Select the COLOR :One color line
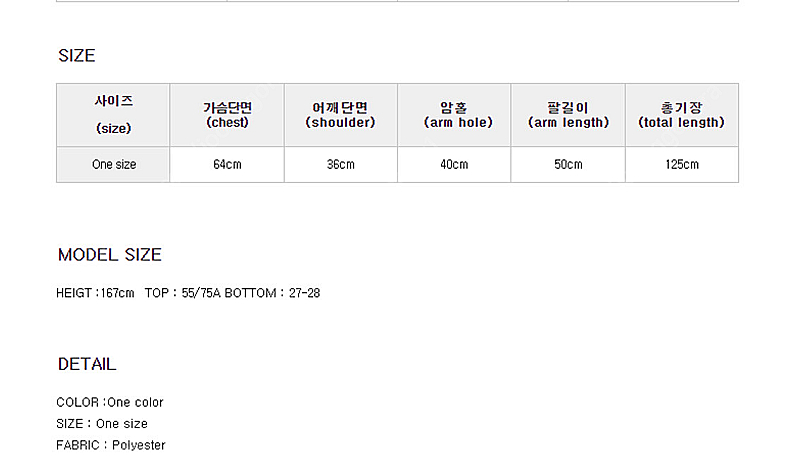Screen dimensions: 800x474 point(110,402)
